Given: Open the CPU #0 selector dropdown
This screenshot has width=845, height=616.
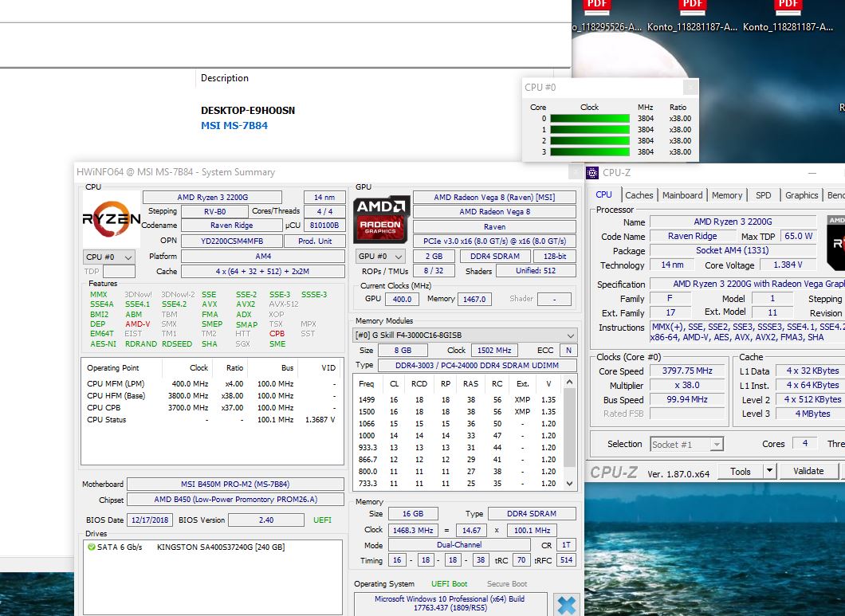Looking at the screenshot, I should (109, 257).
